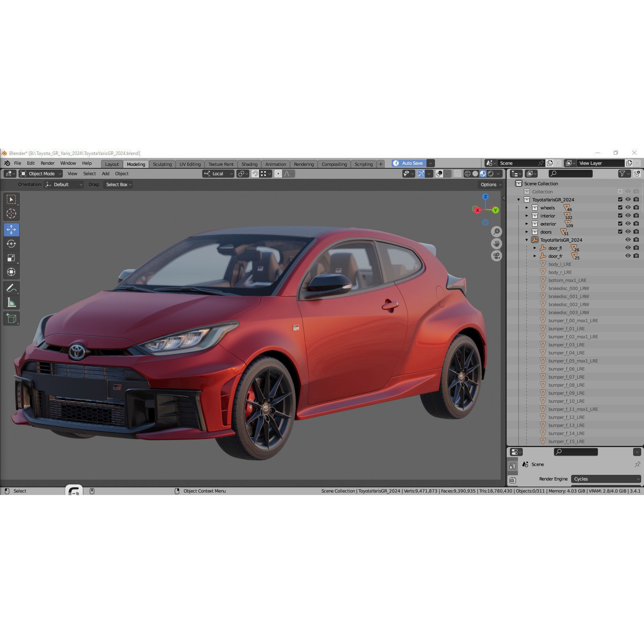Screen dimensions: 644x644
Task: Click the Blender logo menu icon
Action: tap(7, 163)
